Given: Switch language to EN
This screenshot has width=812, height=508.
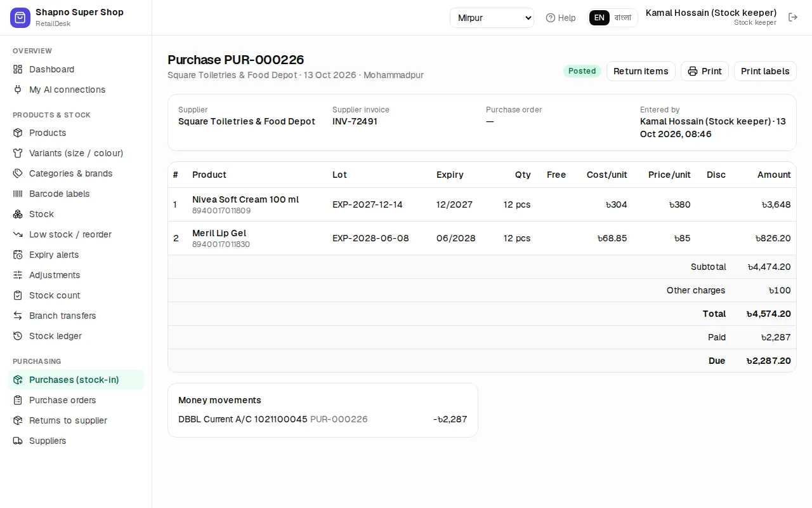Looking at the screenshot, I should [599, 18].
